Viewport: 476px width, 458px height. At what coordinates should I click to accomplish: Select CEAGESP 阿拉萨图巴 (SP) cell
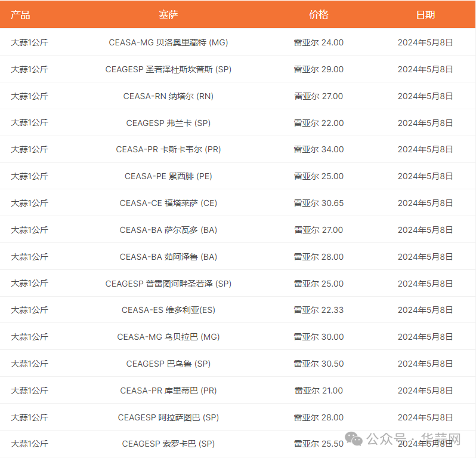click(x=168, y=417)
